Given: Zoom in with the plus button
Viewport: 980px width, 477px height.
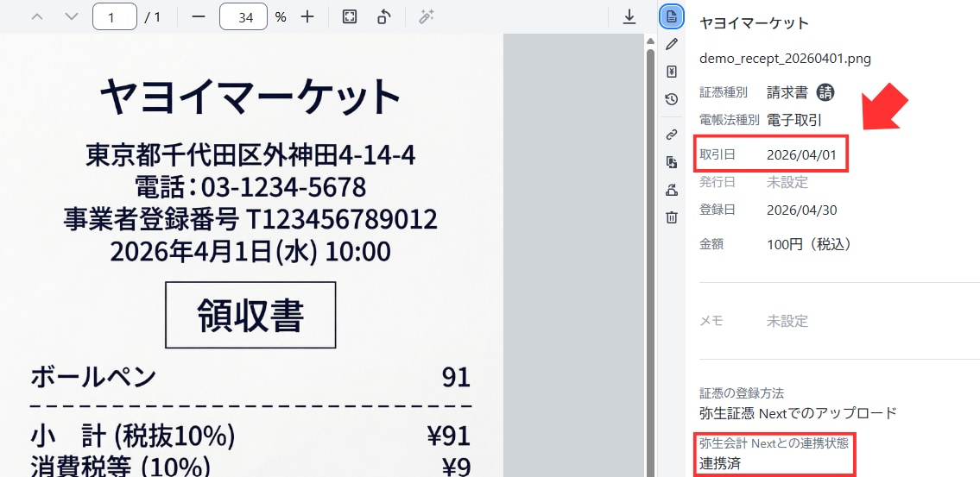Looking at the screenshot, I should [x=307, y=17].
